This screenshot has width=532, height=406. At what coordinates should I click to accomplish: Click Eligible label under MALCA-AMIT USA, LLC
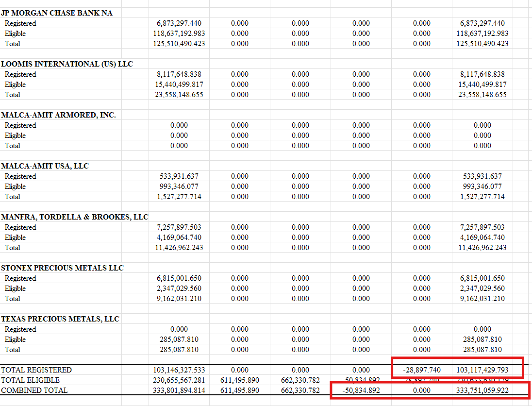click(15, 186)
